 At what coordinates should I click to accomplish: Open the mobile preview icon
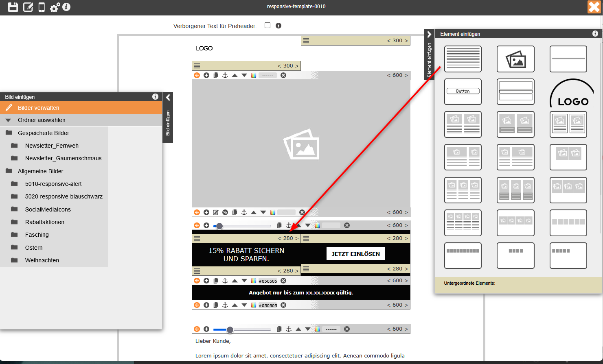click(42, 7)
